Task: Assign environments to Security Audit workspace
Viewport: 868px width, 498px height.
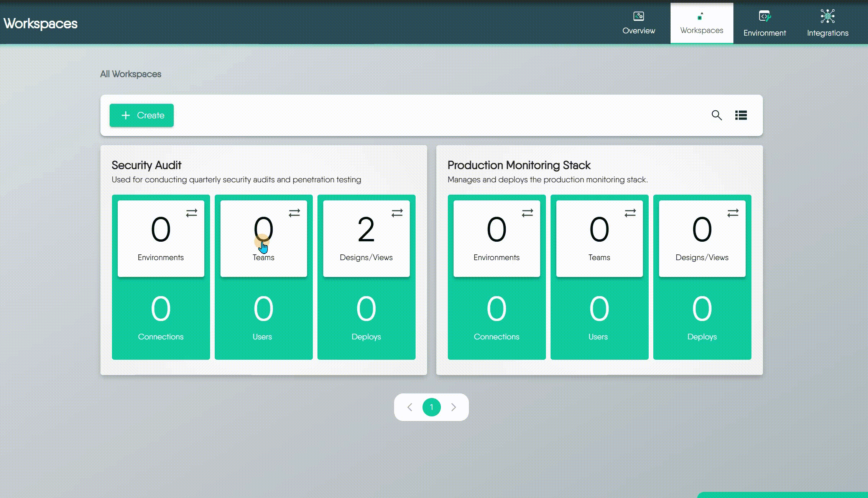Action: (191, 213)
